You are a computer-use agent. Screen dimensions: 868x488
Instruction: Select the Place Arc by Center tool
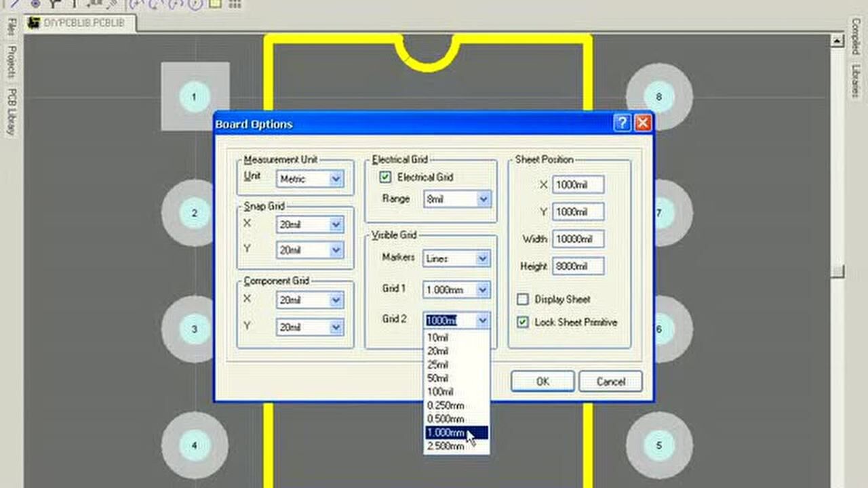click(134, 5)
